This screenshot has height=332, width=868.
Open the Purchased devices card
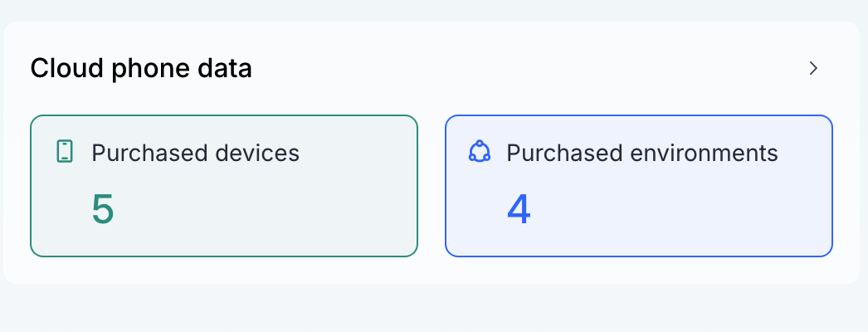pos(224,186)
